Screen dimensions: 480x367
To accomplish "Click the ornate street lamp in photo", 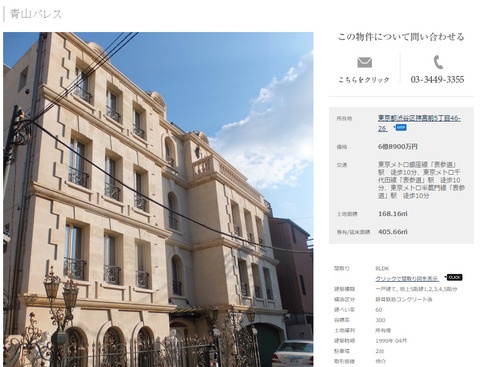I will (x=62, y=300).
